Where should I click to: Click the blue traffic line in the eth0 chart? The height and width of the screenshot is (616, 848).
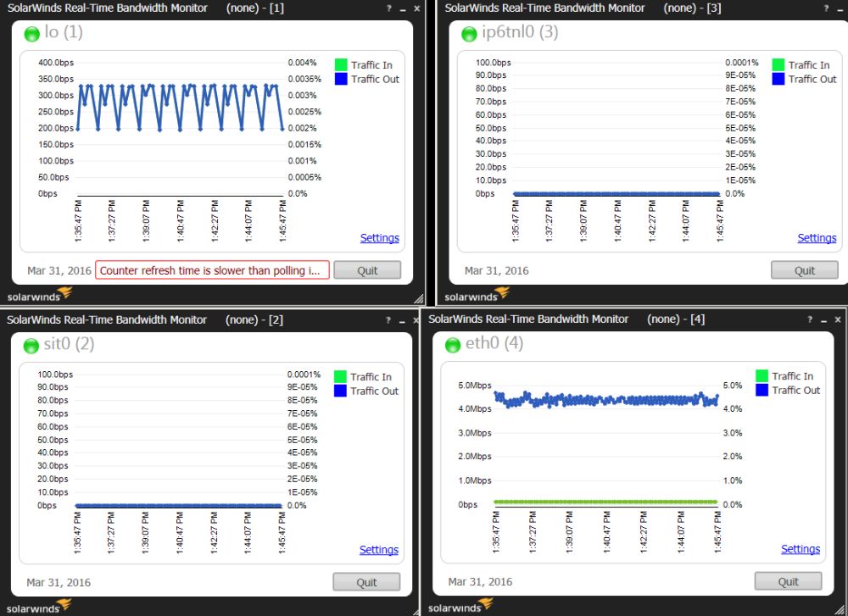point(605,401)
